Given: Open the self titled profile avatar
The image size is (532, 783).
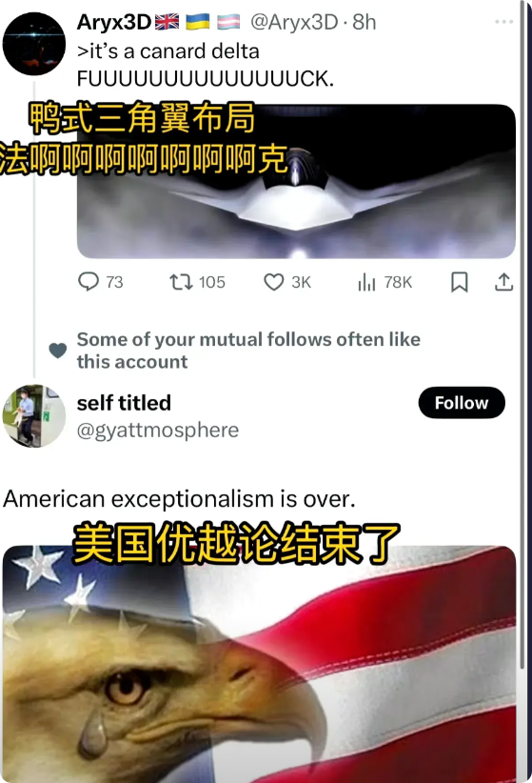Looking at the screenshot, I should coord(34,415).
